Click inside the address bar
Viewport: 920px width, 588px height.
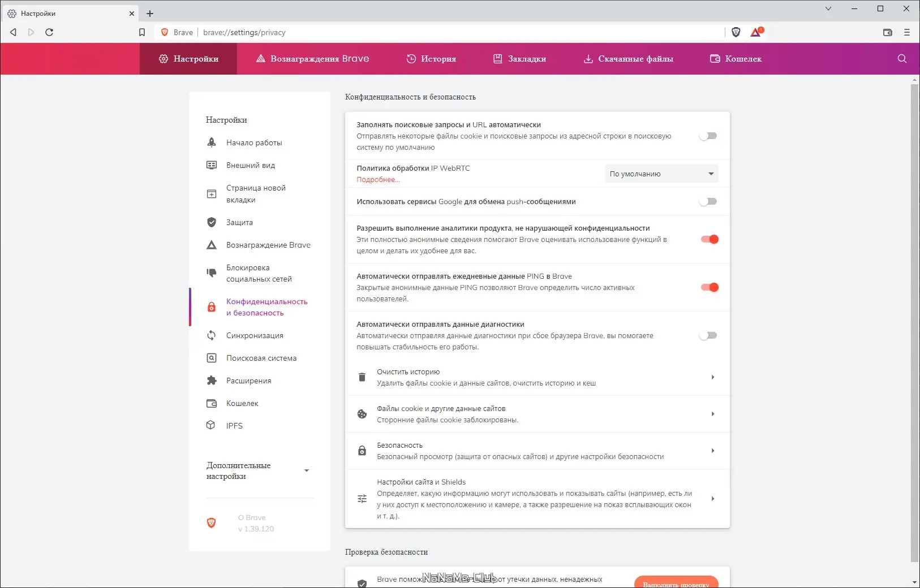(x=396, y=32)
